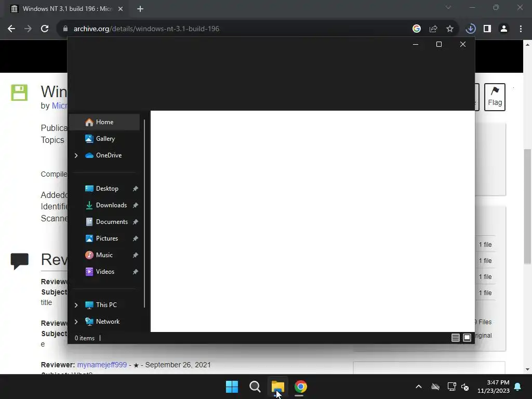Select the Windows NT 3.1 build 196 tab

pos(67,9)
